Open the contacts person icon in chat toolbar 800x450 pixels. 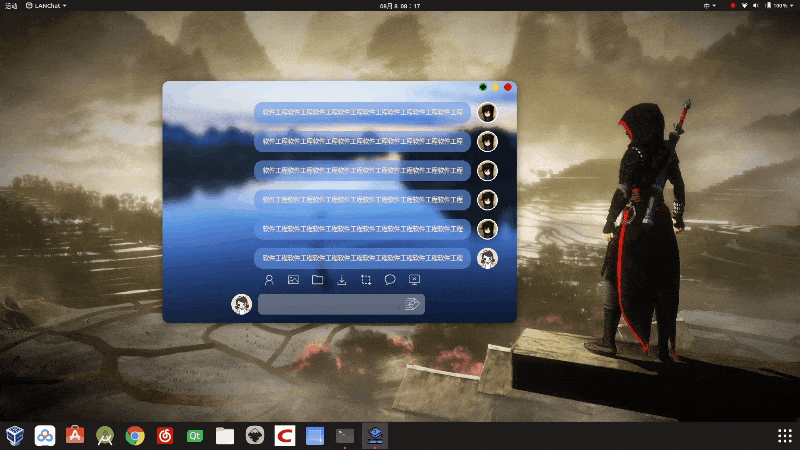(x=269, y=280)
